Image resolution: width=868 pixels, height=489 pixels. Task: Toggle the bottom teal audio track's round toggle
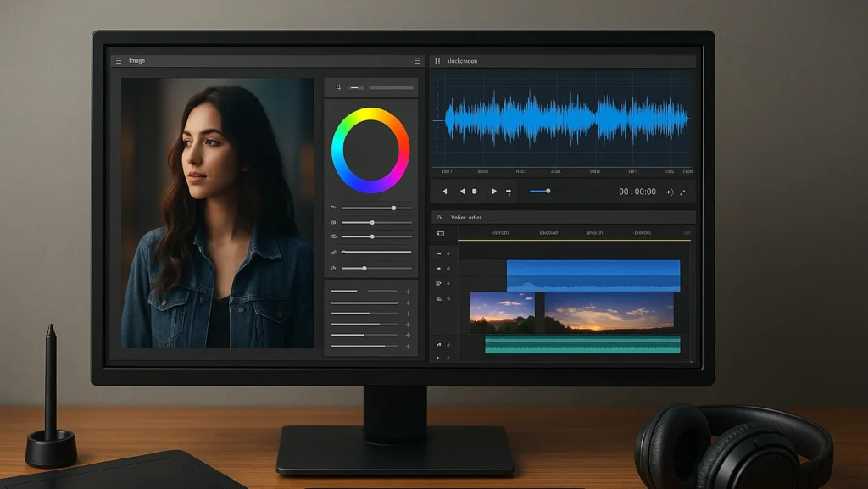pos(448,344)
